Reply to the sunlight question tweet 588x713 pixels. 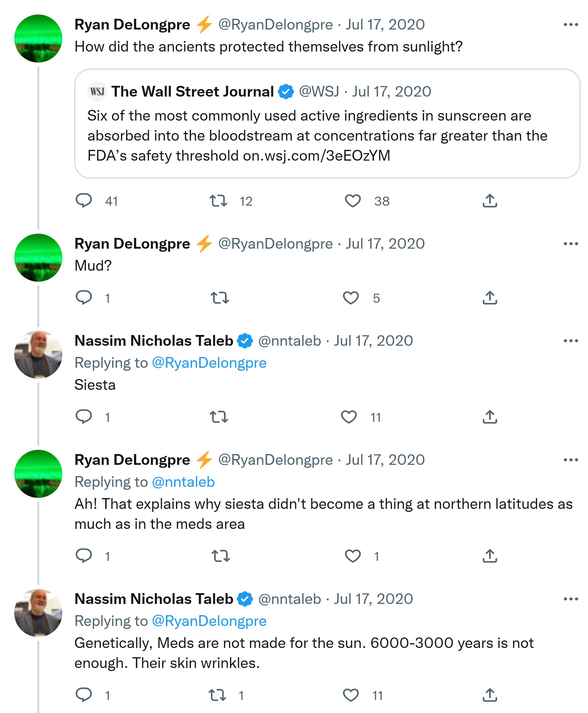click(84, 201)
